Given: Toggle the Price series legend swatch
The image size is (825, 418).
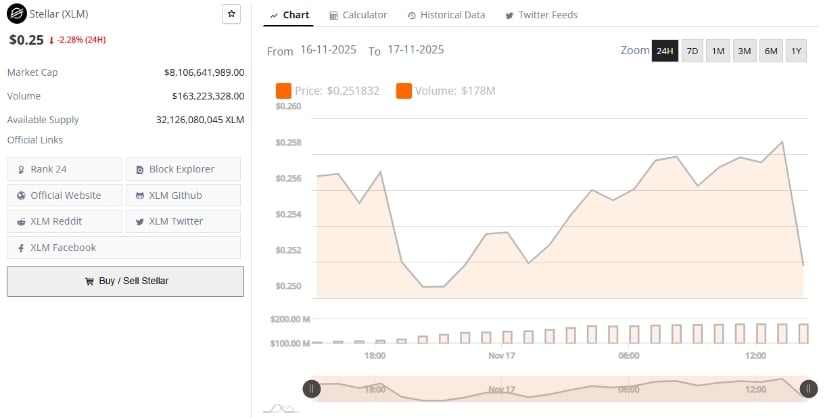Looking at the screenshot, I should (x=283, y=91).
